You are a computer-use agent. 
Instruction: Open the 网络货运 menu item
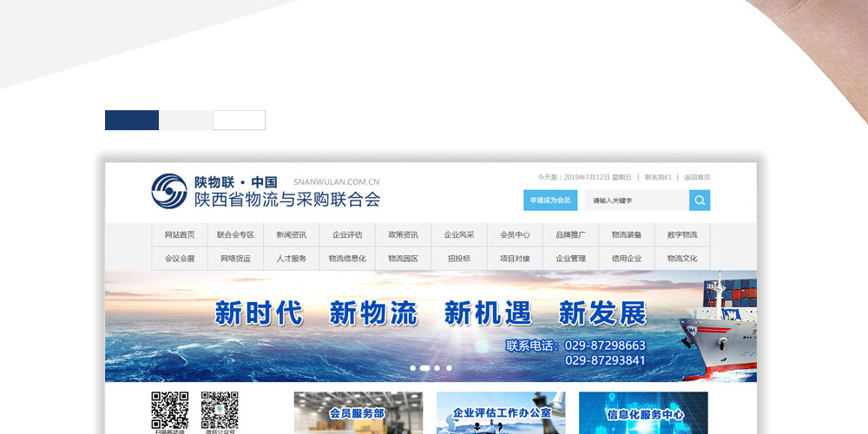(236, 259)
